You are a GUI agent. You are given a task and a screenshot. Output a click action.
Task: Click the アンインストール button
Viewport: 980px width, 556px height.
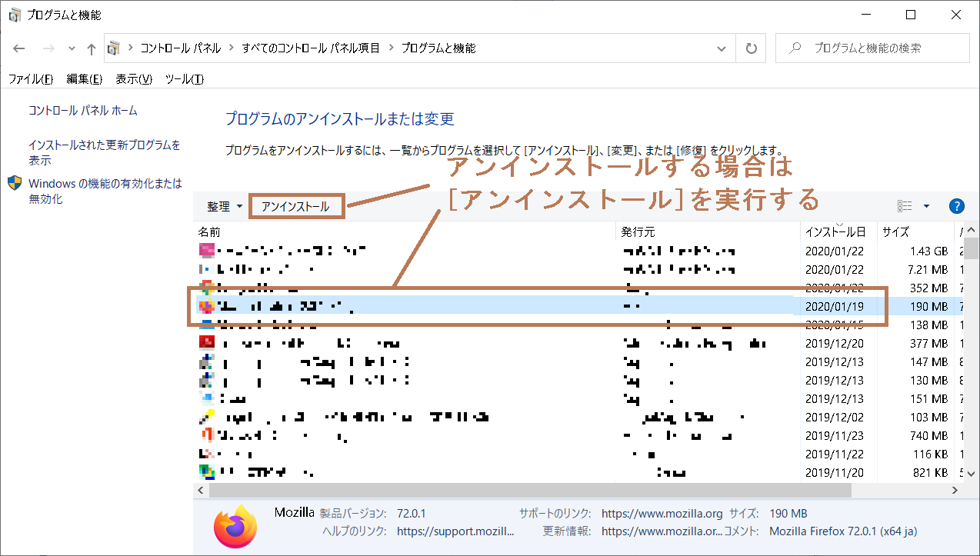(296, 206)
